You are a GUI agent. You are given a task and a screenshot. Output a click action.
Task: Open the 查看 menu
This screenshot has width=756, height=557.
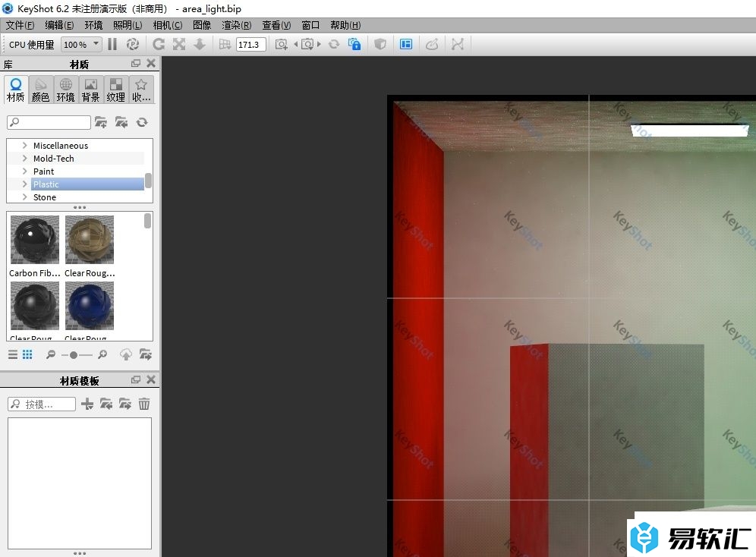(x=276, y=25)
